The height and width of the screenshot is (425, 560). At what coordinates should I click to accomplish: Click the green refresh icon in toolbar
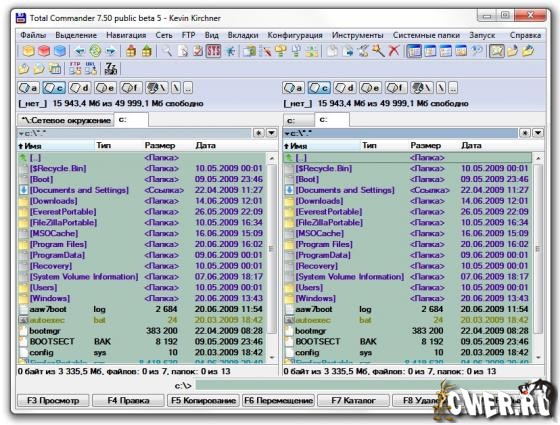tap(95, 51)
